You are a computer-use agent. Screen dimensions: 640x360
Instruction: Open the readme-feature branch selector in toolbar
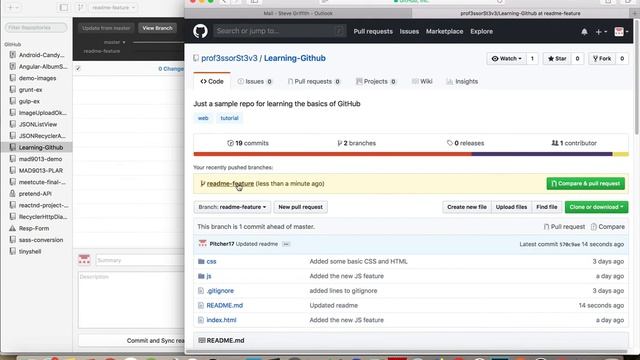pos(113,7)
